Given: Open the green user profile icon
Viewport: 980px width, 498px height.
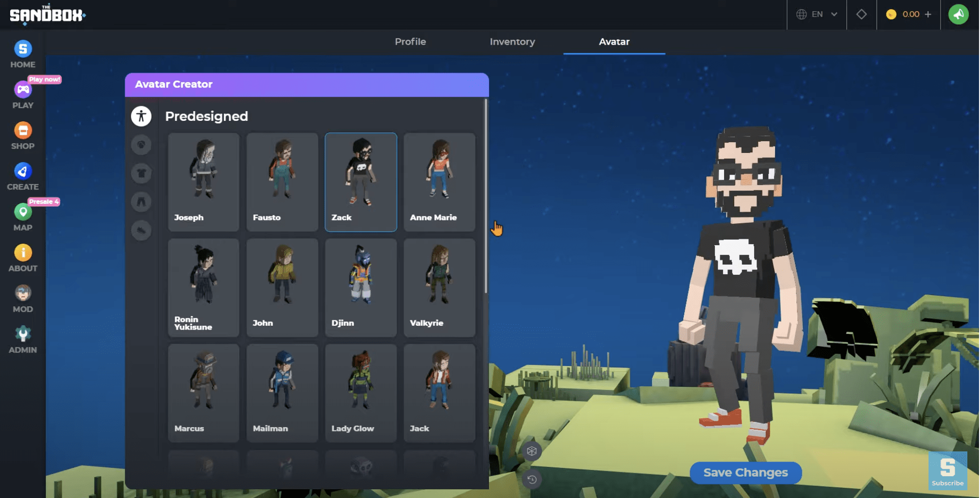Looking at the screenshot, I should tap(959, 15).
